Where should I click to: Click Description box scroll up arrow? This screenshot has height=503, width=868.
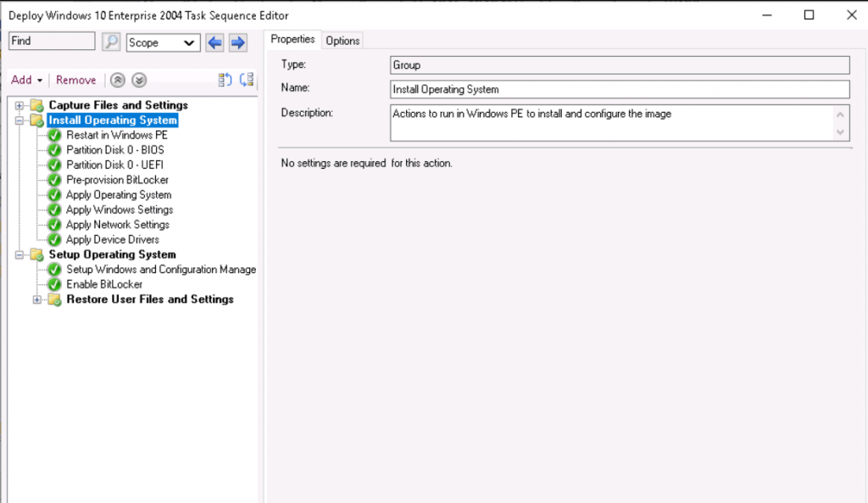click(840, 115)
